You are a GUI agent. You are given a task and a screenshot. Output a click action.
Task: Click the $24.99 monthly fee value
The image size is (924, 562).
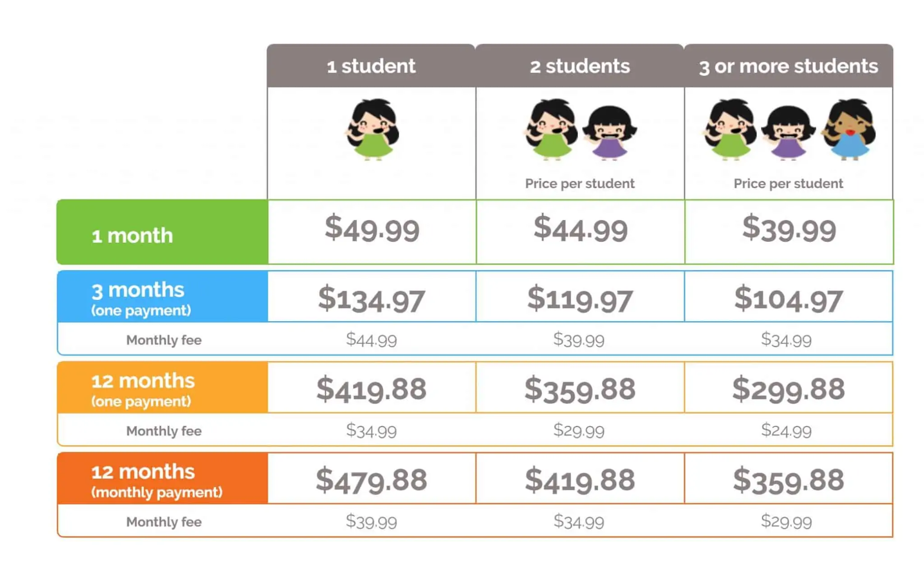(786, 430)
